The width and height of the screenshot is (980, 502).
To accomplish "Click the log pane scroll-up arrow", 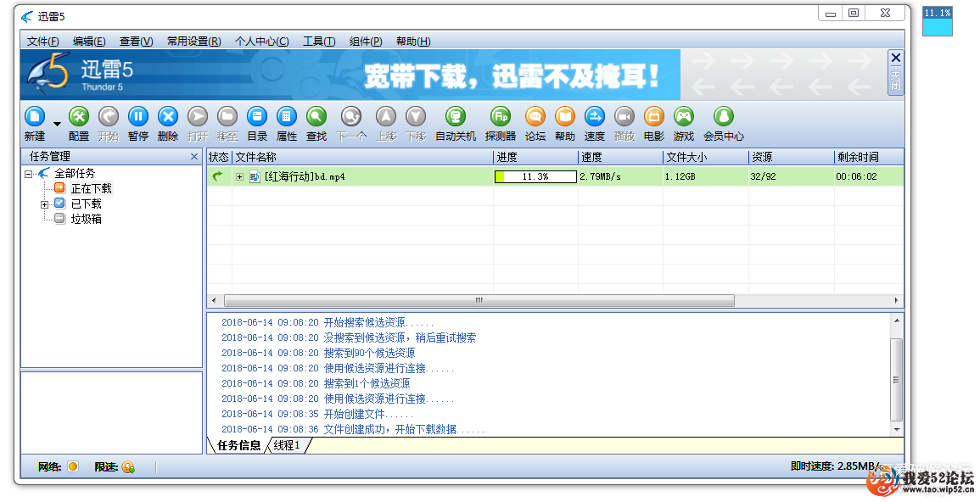I will [x=897, y=321].
